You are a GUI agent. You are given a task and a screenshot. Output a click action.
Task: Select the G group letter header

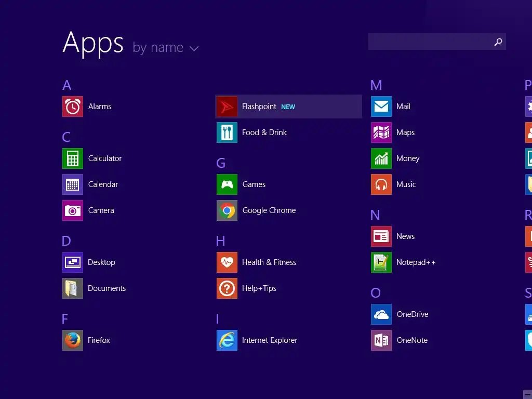tap(221, 163)
